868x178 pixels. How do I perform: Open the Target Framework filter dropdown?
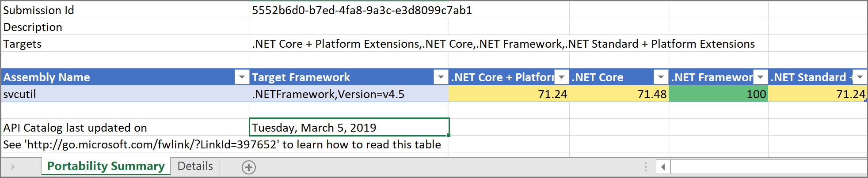pos(441,77)
